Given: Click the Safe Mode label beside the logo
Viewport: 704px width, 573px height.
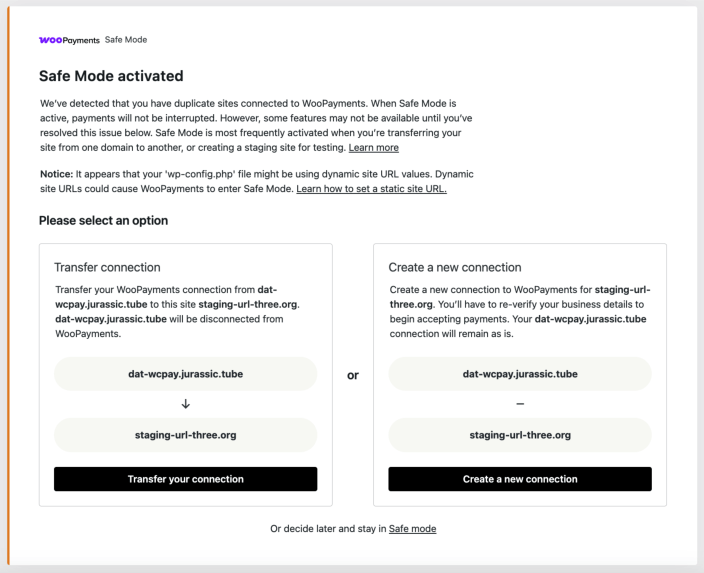Looking at the screenshot, I should [x=126, y=40].
